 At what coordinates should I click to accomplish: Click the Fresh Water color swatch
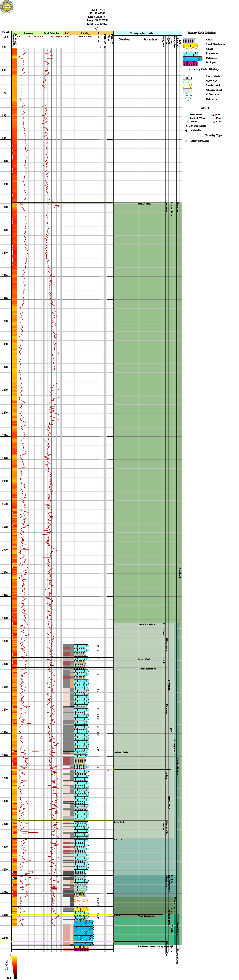(x=188, y=114)
